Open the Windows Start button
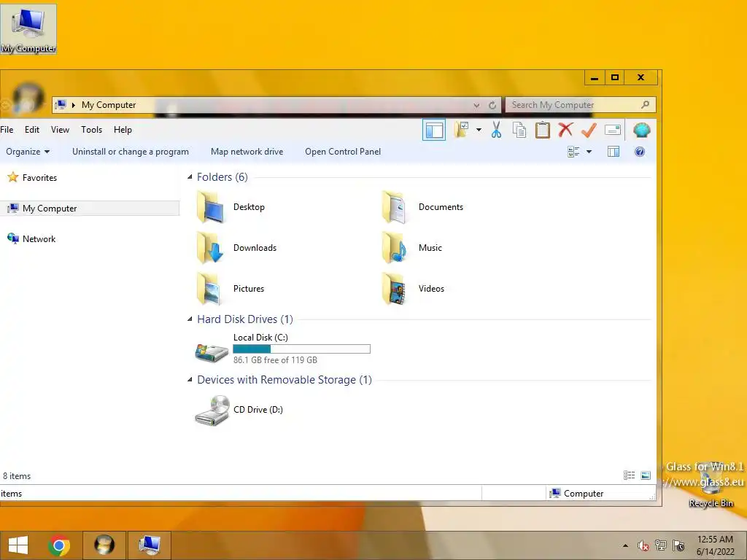The height and width of the screenshot is (560, 747). coord(18,545)
